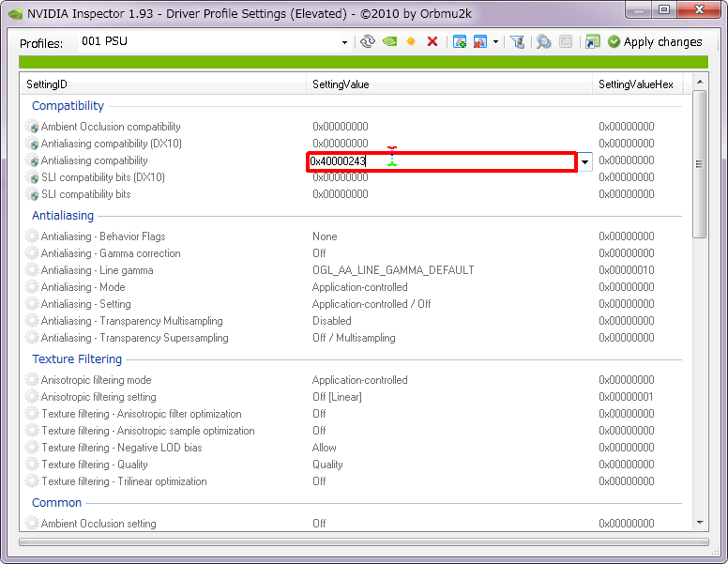
Task: Click gear icon beside Antialiasing - Mode
Action: [x=32, y=287]
